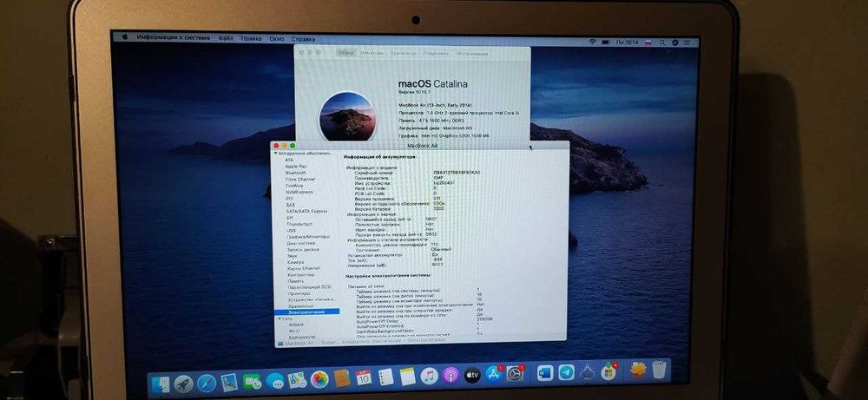Open Trash bin in the Dock
Image resolution: width=868 pixels, height=400 pixels.
click(657, 370)
